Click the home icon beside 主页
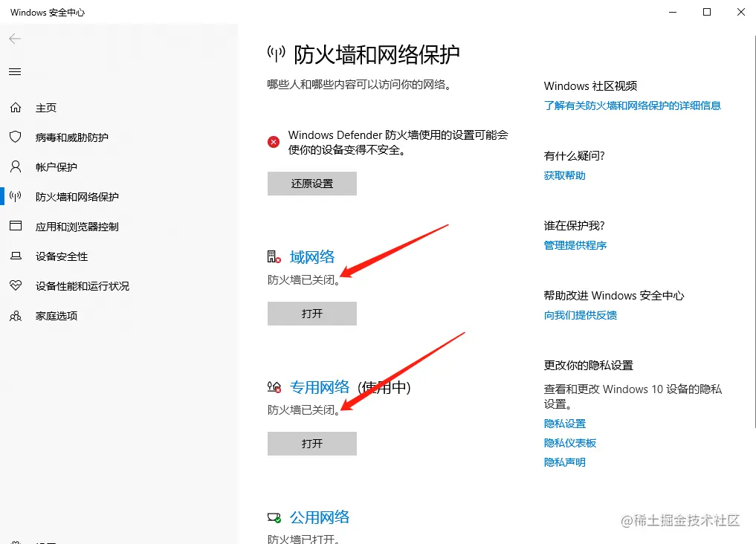This screenshot has width=756, height=544. point(16,108)
